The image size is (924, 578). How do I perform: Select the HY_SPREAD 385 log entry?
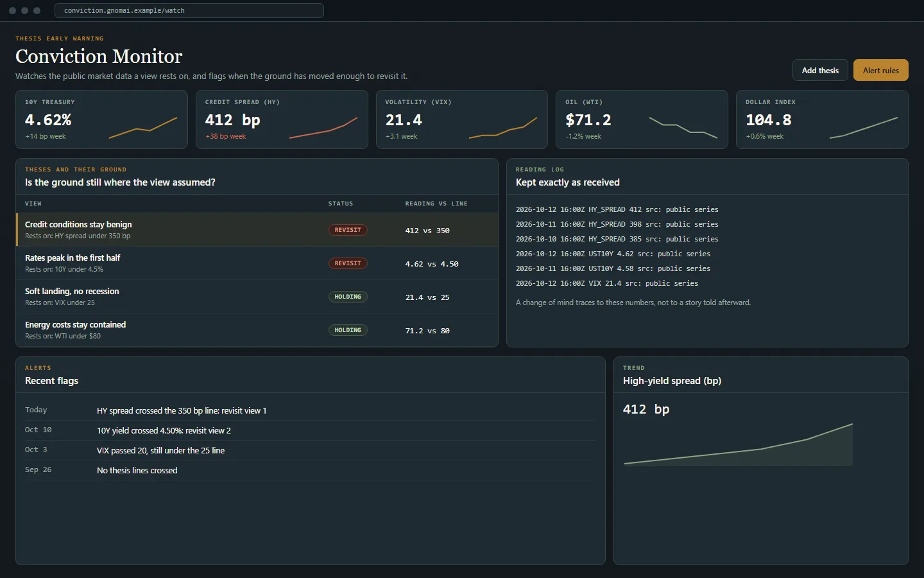pos(617,239)
